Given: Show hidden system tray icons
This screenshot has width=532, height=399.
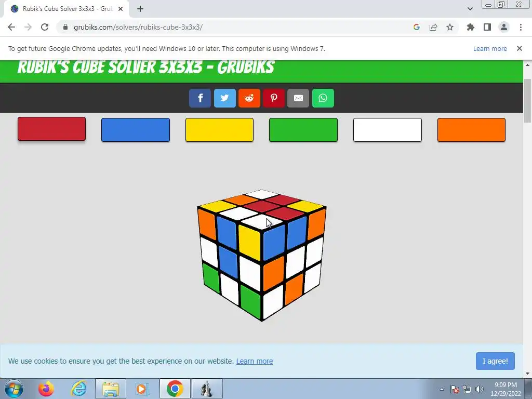Looking at the screenshot, I should click(442, 389).
